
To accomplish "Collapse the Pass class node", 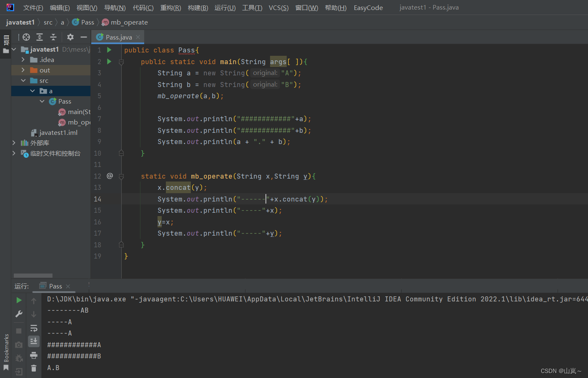I will coord(42,102).
